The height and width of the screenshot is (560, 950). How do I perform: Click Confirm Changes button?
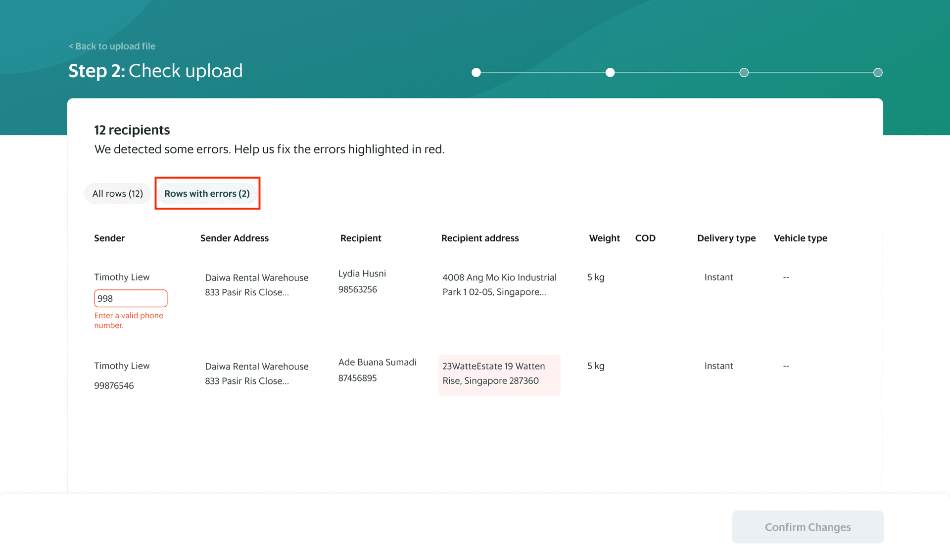(808, 527)
